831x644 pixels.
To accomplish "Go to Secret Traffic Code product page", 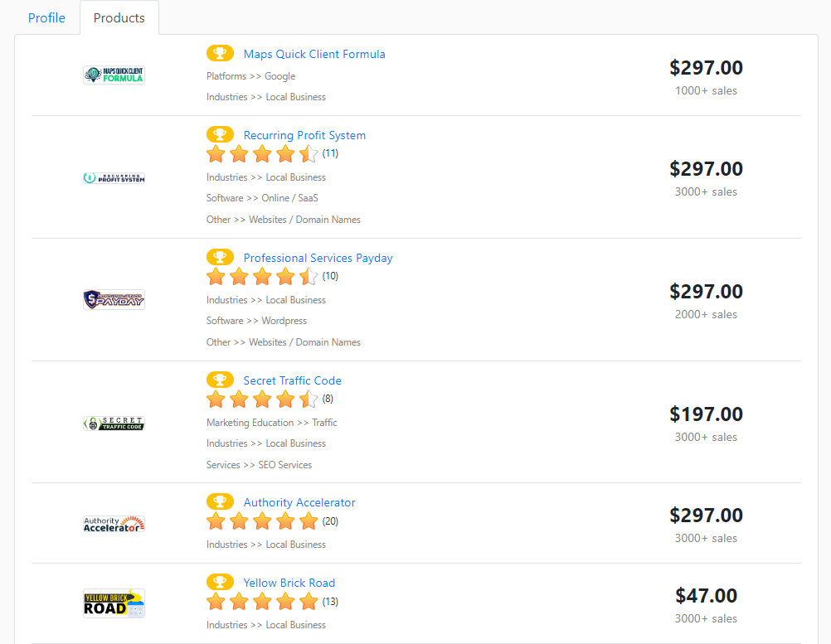I will click(x=292, y=380).
